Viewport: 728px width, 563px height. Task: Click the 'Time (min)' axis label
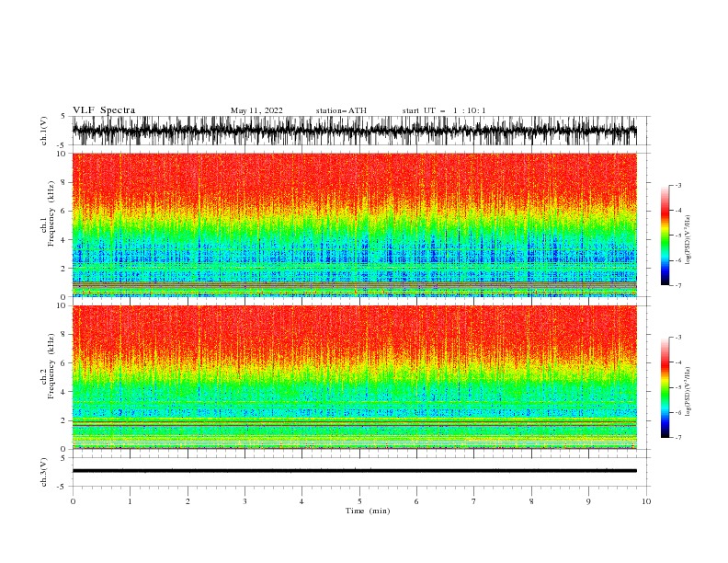[x=368, y=511]
